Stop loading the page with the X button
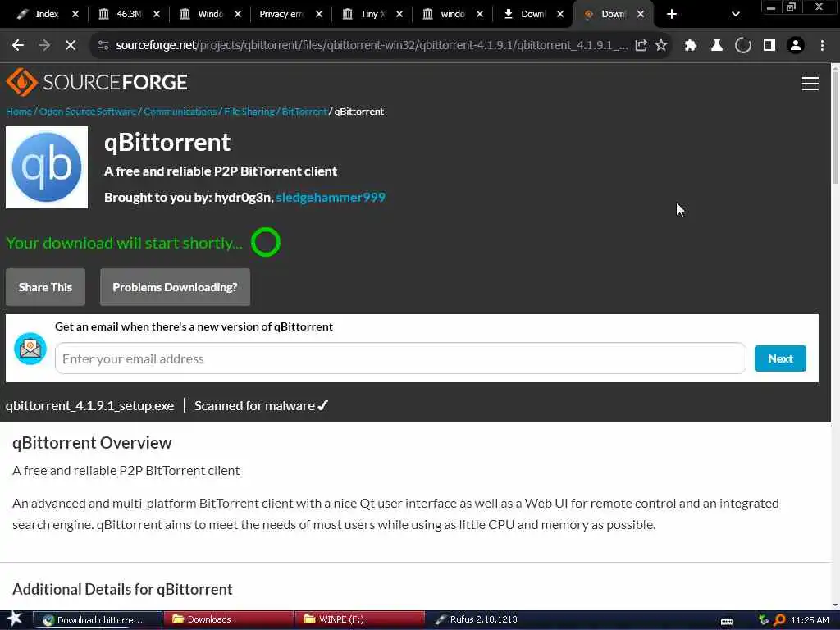The height and width of the screenshot is (630, 840). pos(71,46)
